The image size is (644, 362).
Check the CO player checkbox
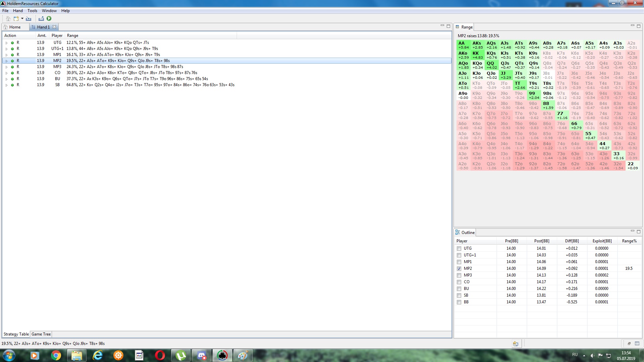tap(459, 282)
